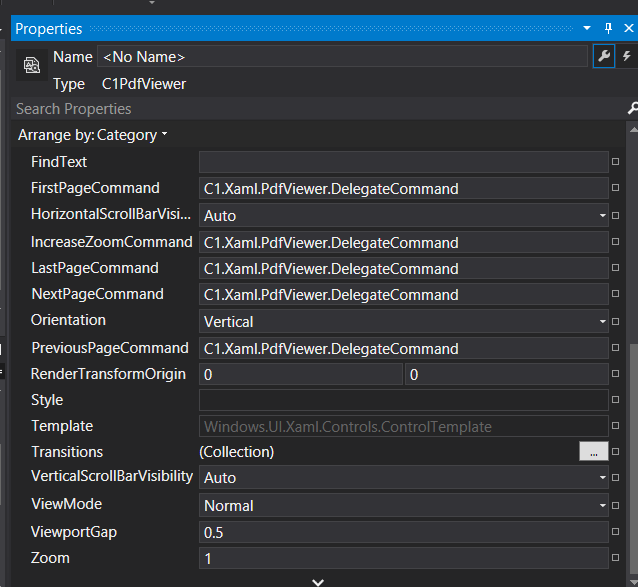
Task: Open ViewMode property marker square
Action: tap(615, 505)
